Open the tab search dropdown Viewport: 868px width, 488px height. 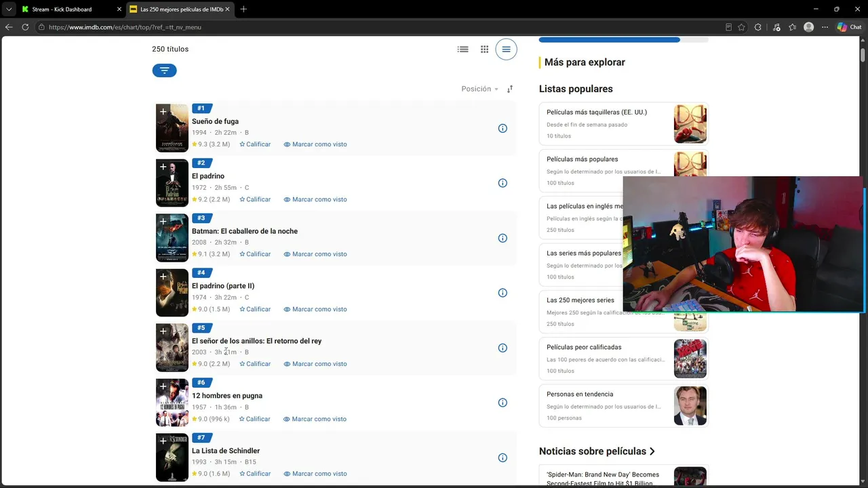[9, 9]
